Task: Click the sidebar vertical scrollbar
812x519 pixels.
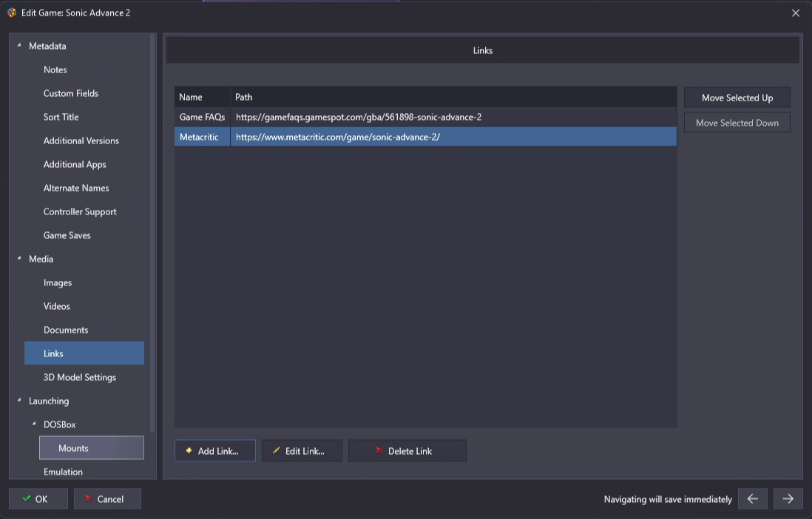Action: click(x=152, y=233)
